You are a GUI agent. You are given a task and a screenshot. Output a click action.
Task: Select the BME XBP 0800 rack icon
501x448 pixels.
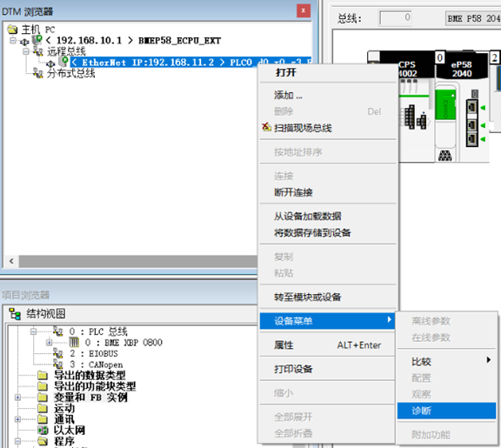click(x=74, y=343)
